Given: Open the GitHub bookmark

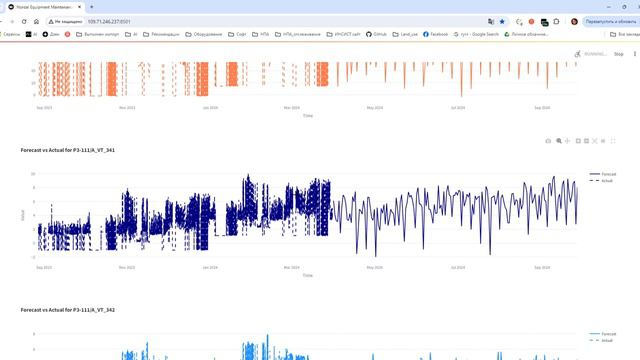Looking at the screenshot, I should click(x=376, y=34).
